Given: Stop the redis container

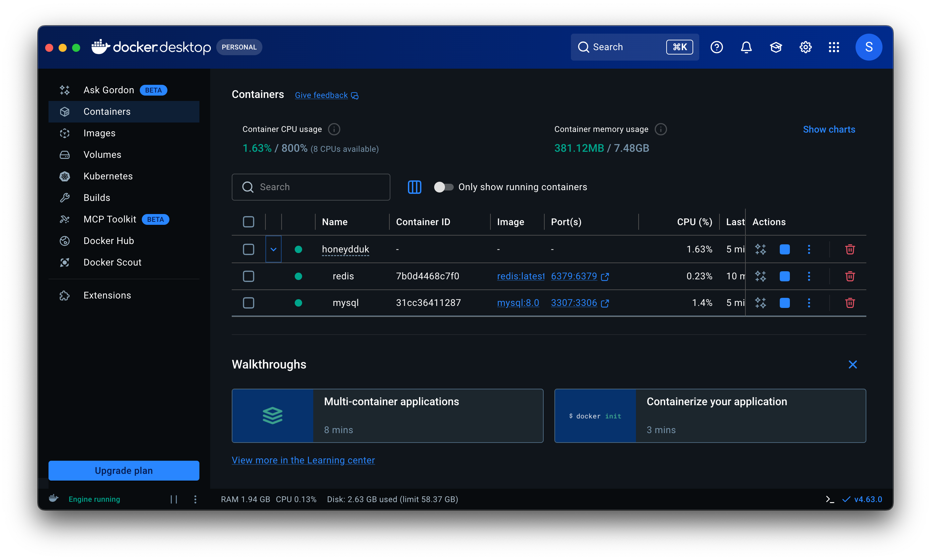Looking at the screenshot, I should click(784, 276).
